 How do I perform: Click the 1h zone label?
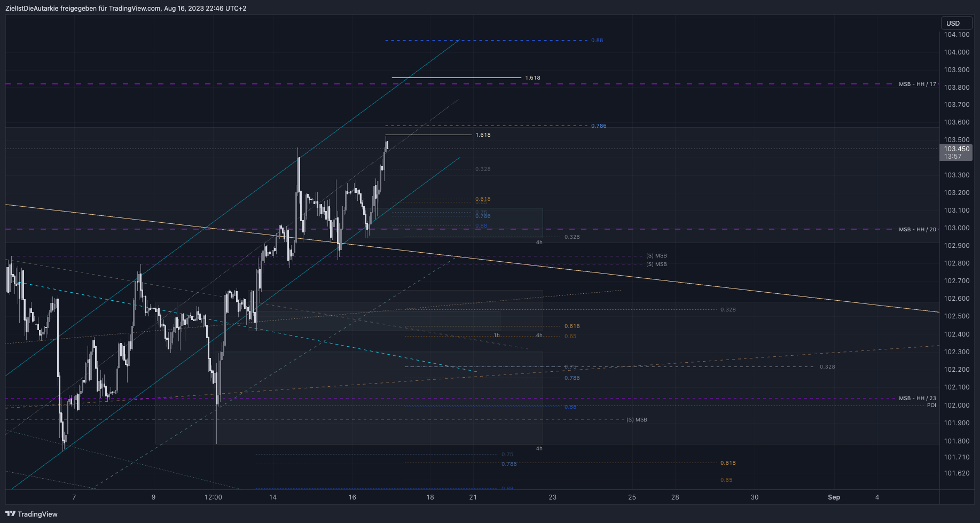pos(497,335)
